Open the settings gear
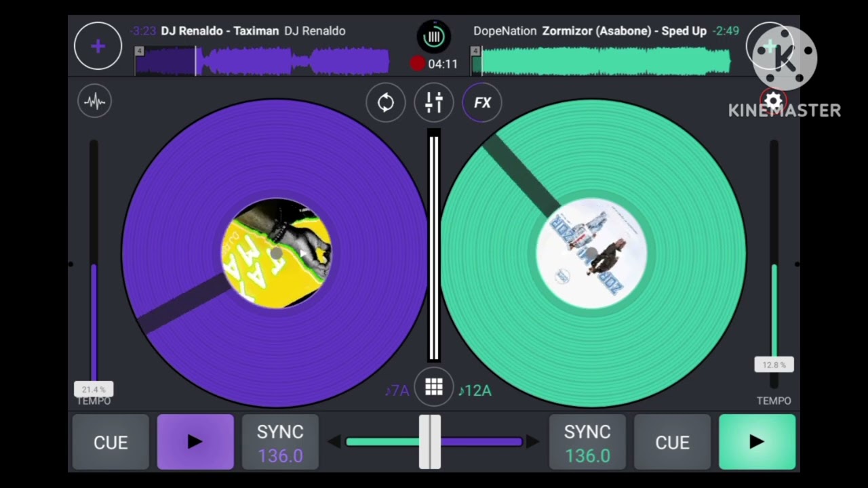868x488 pixels. 773,102
